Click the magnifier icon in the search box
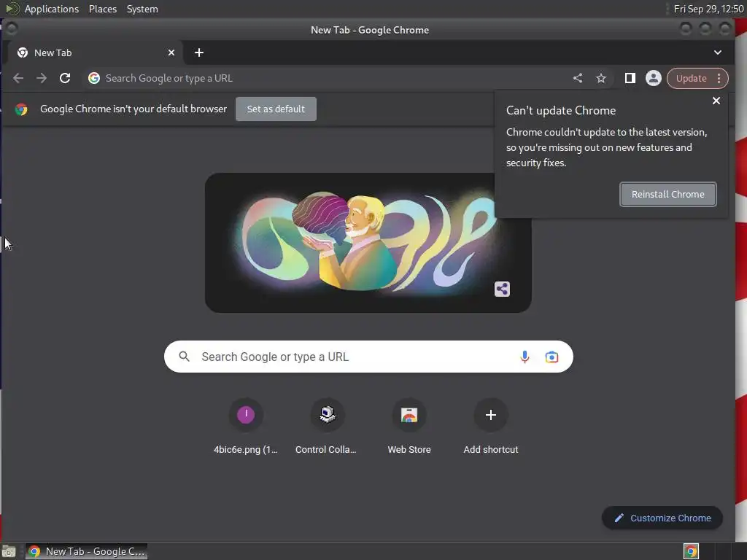 point(184,356)
